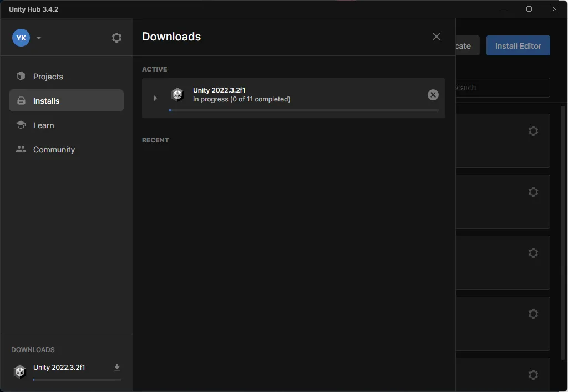
Task: Click the sidebar download progress bar
Action: 77,380
